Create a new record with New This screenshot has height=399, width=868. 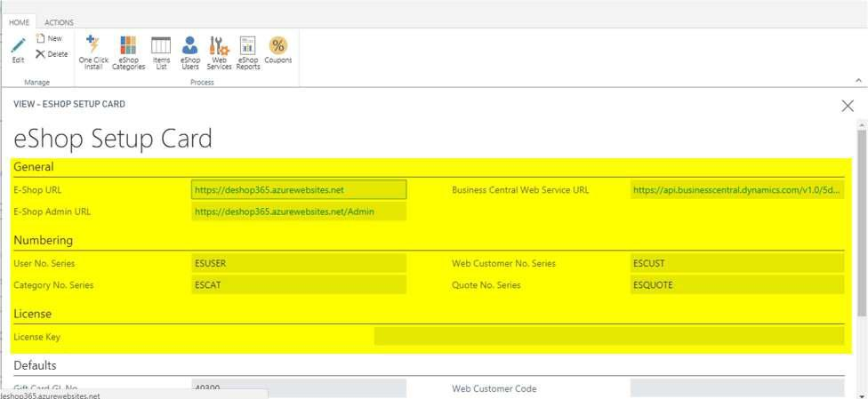pyautogui.click(x=49, y=39)
